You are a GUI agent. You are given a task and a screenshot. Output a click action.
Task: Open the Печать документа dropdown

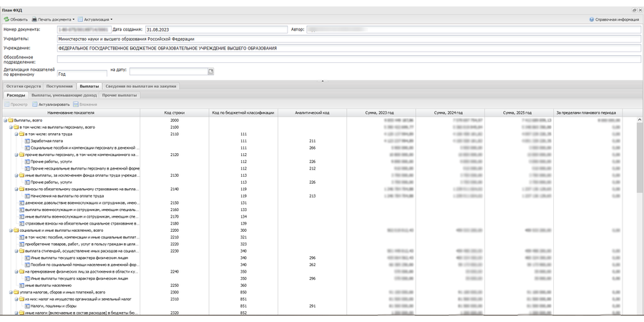coord(54,19)
